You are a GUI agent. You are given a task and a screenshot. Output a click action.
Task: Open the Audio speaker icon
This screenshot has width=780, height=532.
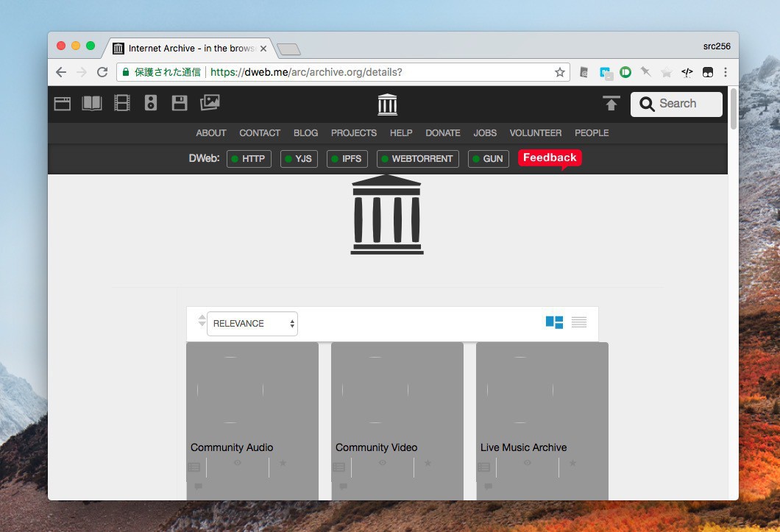click(151, 104)
